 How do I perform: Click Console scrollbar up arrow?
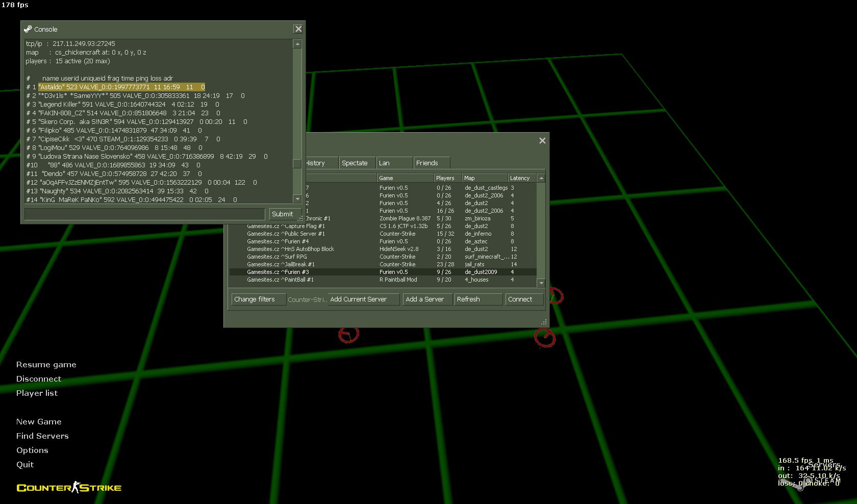tap(297, 44)
